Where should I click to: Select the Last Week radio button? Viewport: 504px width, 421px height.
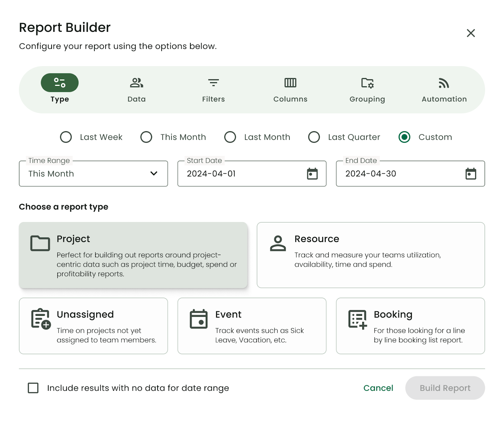(x=66, y=137)
